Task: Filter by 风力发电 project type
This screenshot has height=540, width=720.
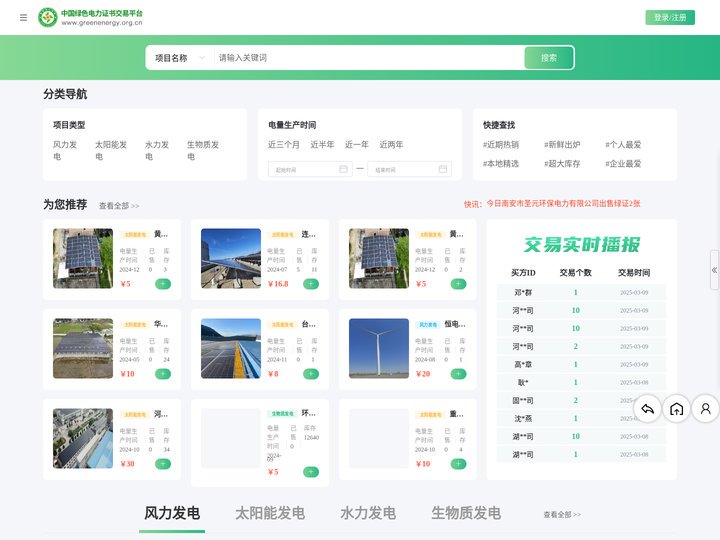Action: [65, 150]
